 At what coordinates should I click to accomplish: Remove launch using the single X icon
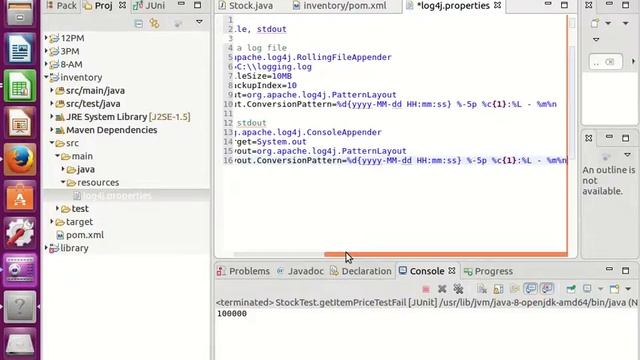point(442,289)
